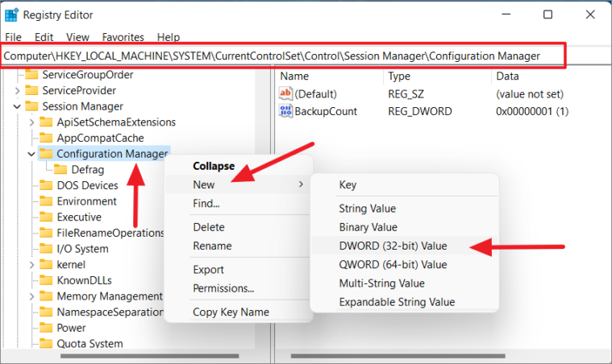Select the (Default) value name

point(315,94)
